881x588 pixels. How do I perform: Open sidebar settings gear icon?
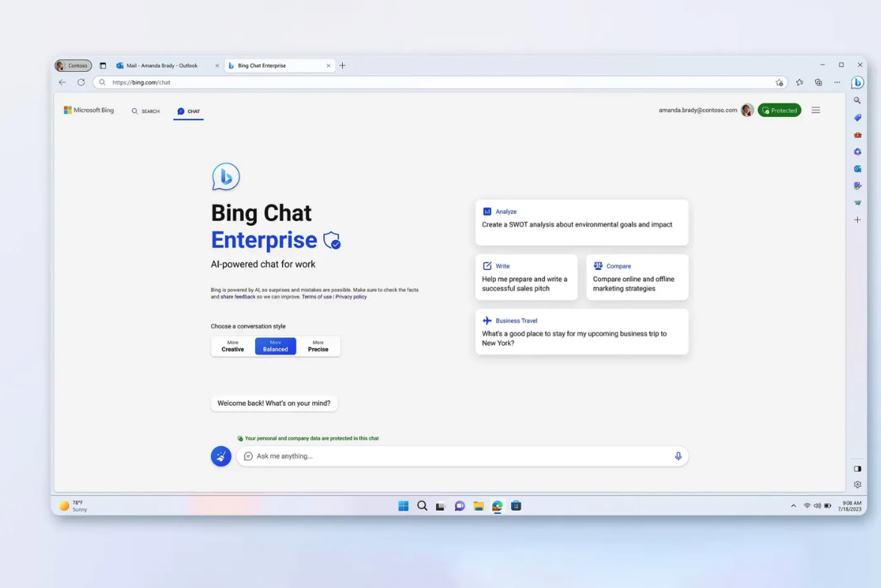click(x=858, y=484)
